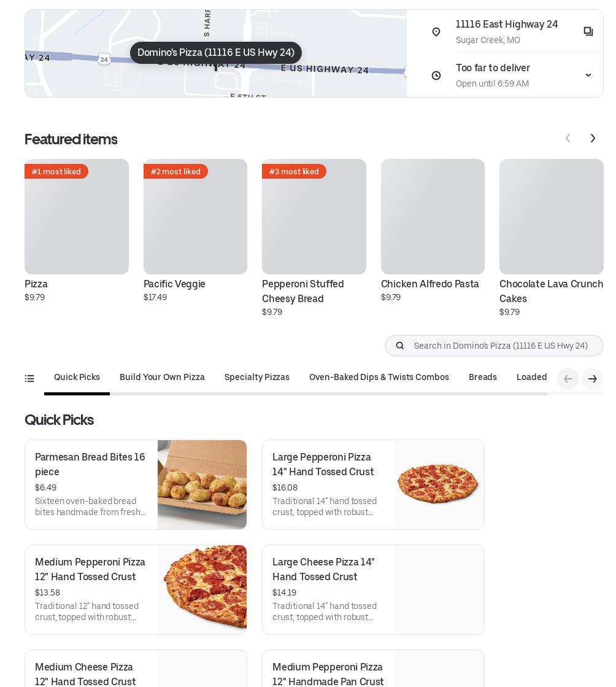The height and width of the screenshot is (687, 616).
Task: Expand the delivery hours chevron
Action: coord(588,76)
